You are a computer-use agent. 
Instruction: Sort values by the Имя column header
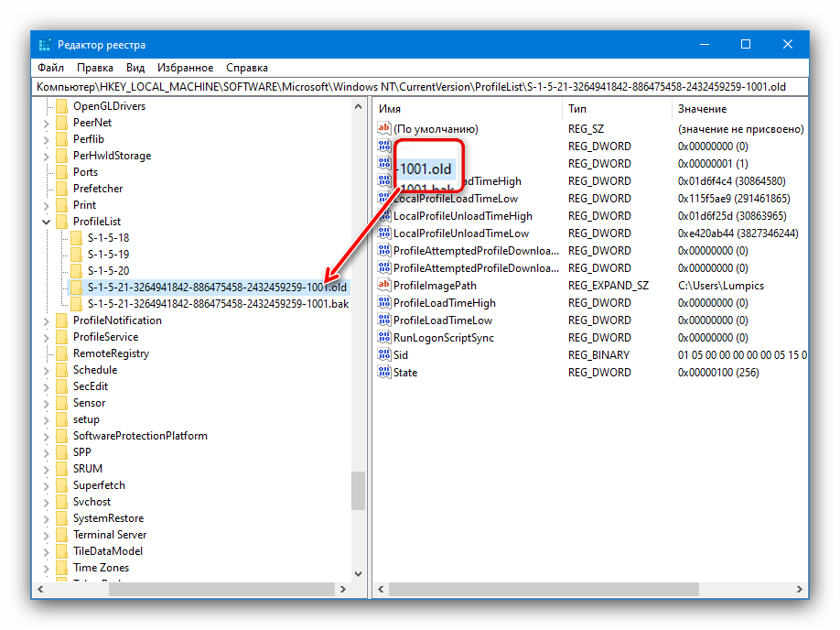(467, 109)
